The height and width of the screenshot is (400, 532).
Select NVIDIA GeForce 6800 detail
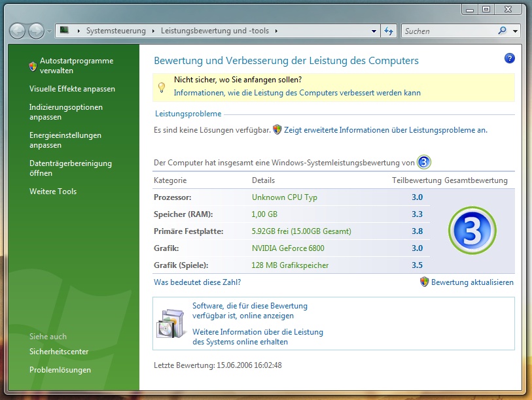[x=288, y=248]
